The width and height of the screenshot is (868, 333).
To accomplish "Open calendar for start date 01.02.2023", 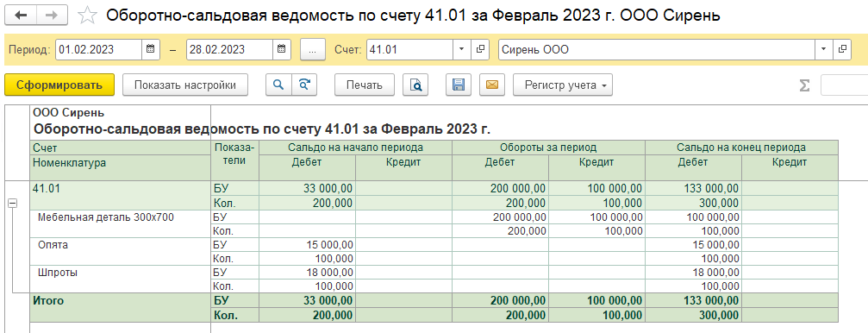I will tap(151, 49).
